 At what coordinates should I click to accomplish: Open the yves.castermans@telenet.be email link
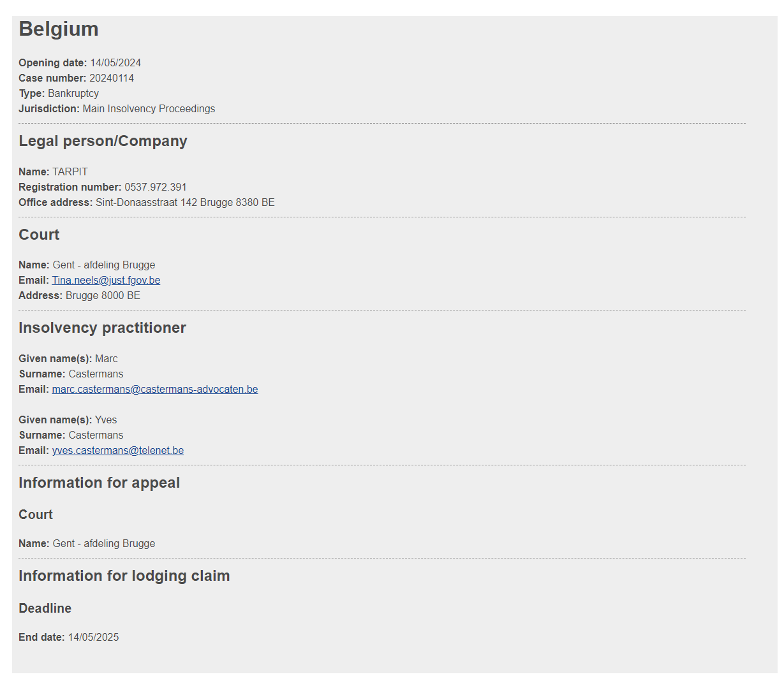click(118, 451)
